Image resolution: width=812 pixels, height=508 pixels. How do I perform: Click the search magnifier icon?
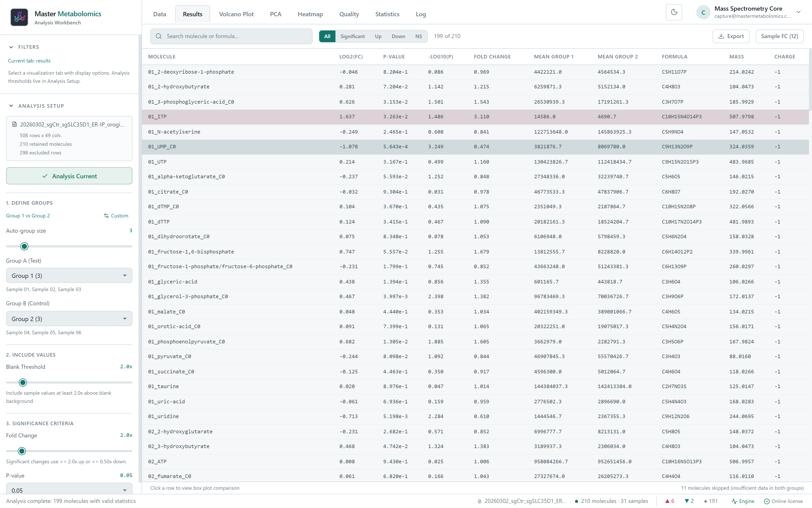pyautogui.click(x=159, y=36)
